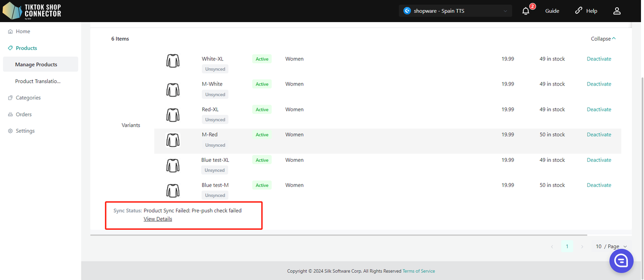Click the notification bell icon
Image resolution: width=644 pixels, height=280 pixels.
tap(526, 11)
